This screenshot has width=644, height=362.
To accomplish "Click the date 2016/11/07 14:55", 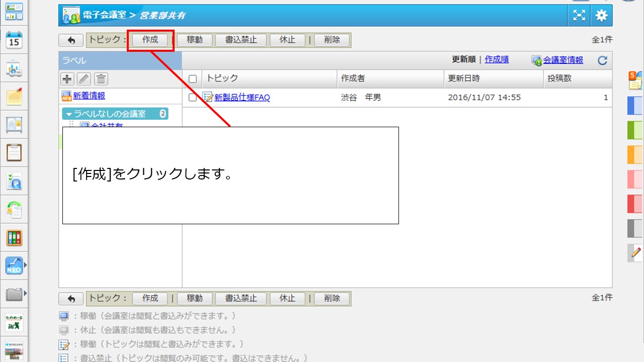I will click(x=484, y=98).
